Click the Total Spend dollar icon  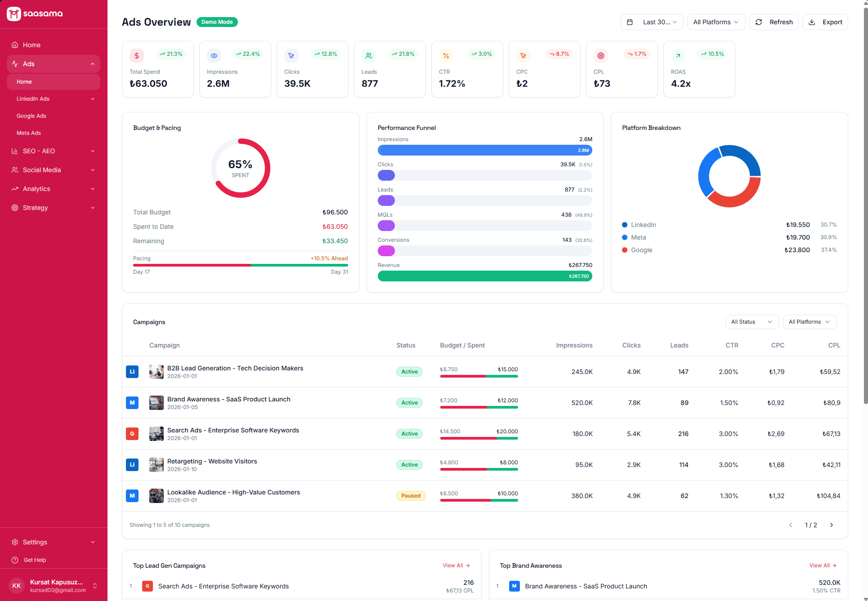137,56
